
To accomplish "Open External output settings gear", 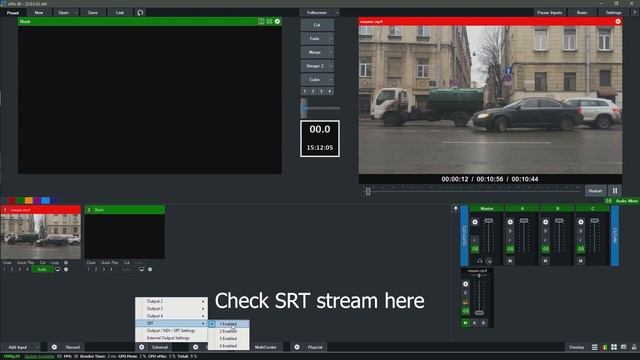I will 142,347.
